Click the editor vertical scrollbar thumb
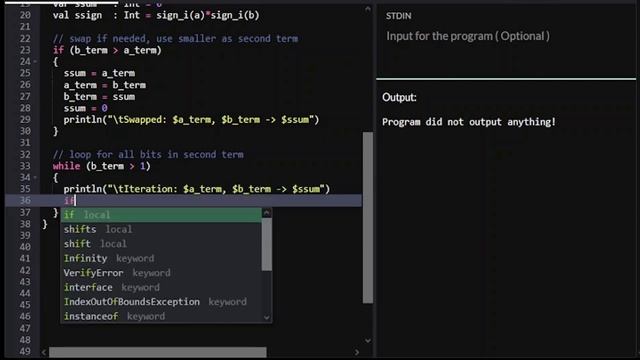640x360 pixels. click(368, 218)
